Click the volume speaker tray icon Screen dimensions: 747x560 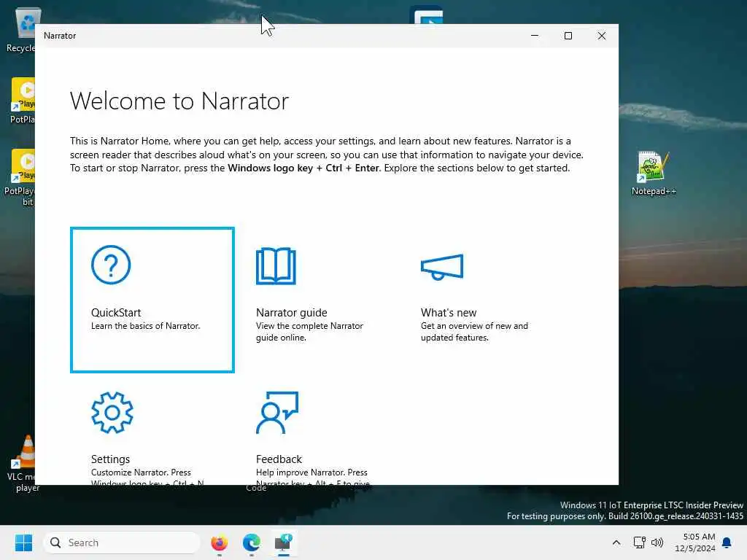click(657, 542)
